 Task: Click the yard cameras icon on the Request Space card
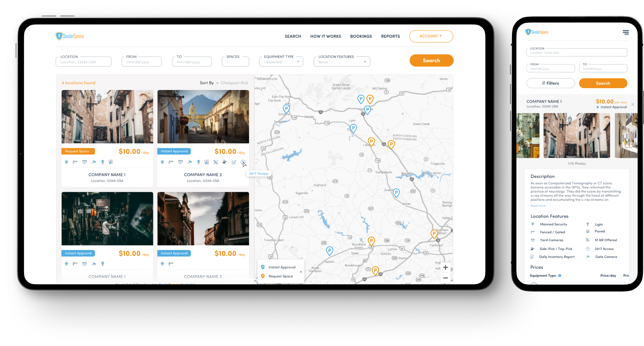(84, 162)
